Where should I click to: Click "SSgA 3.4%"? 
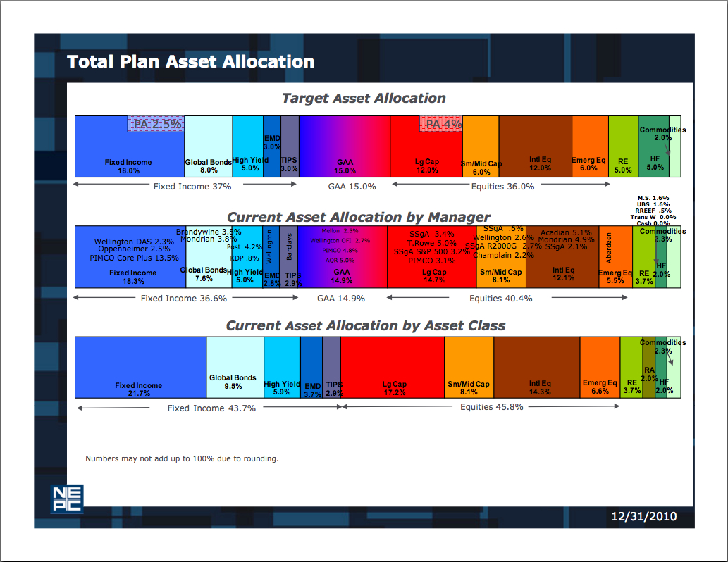432,234
